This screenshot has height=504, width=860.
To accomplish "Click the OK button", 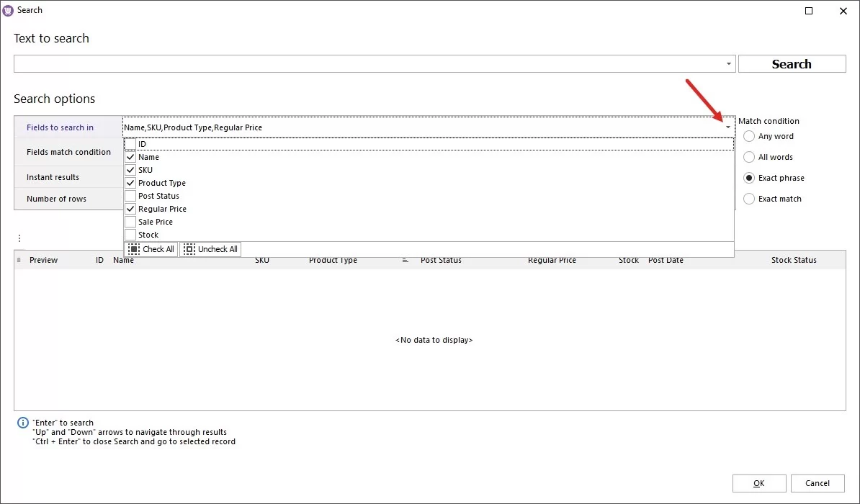I will click(x=759, y=483).
